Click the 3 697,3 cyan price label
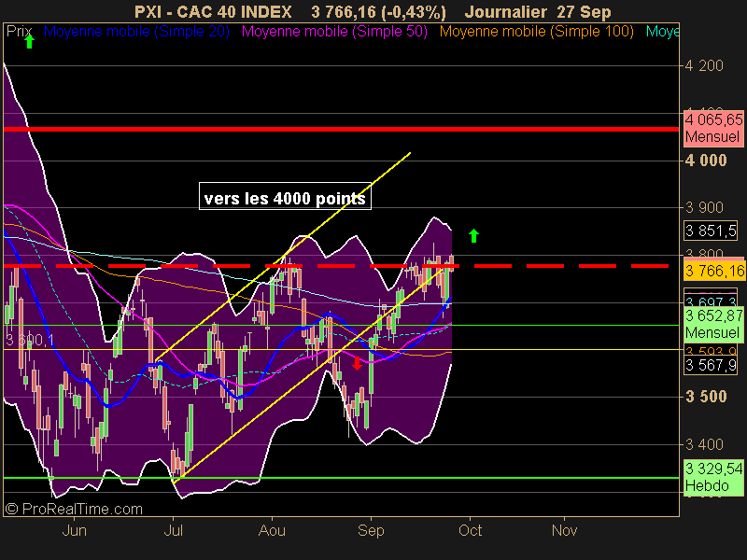This screenshot has height=560, width=747. (x=711, y=301)
